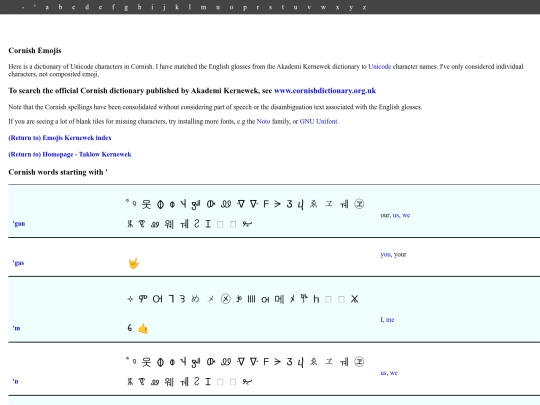This screenshot has height=405, width=540.
Task: Click the circled character ending 'gan first line
Action: click(359, 204)
